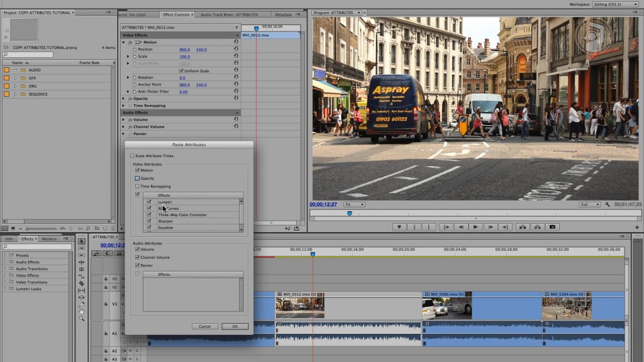644x362 pixels.
Task: Select the Hand tool
Action: click(x=82, y=311)
